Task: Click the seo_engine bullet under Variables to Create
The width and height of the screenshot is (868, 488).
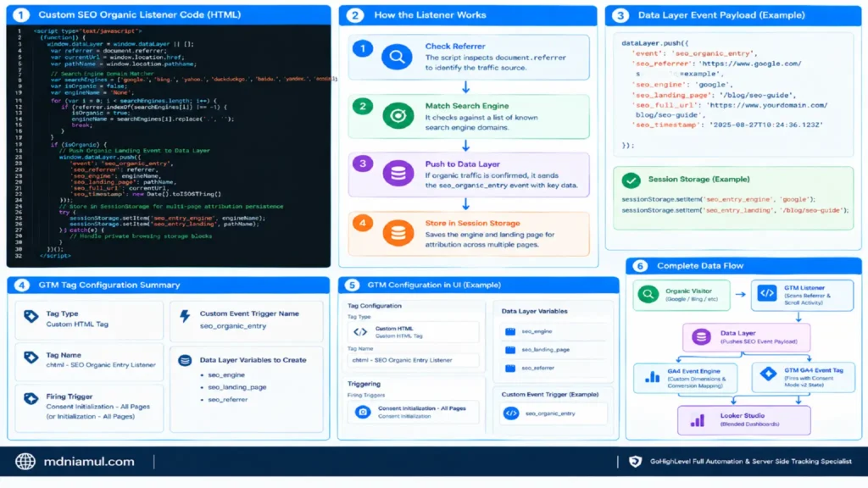Action: [225, 375]
